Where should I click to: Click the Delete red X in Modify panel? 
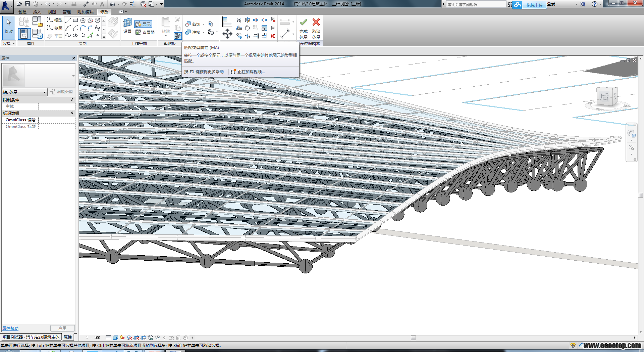(273, 36)
